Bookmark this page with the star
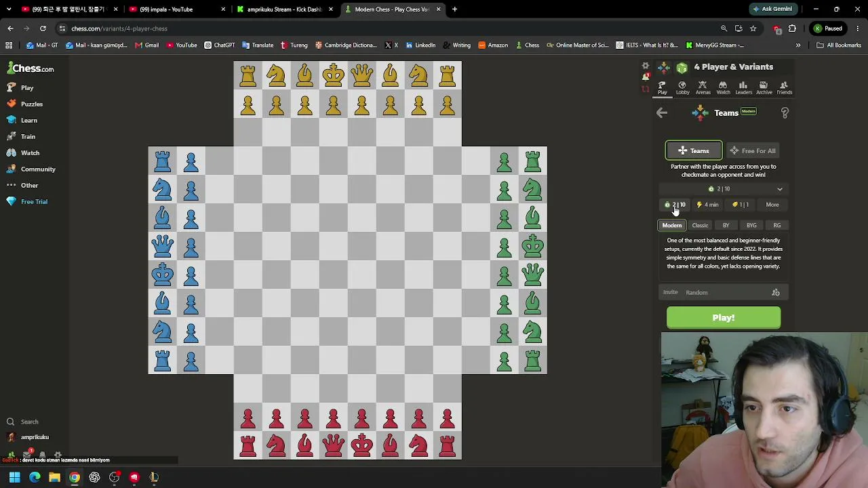The image size is (868, 488). point(753,28)
